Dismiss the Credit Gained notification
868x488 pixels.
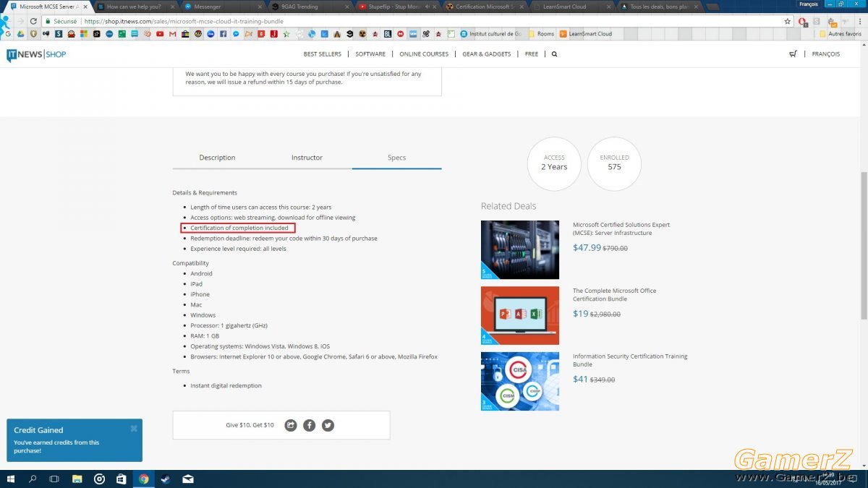[x=134, y=429]
